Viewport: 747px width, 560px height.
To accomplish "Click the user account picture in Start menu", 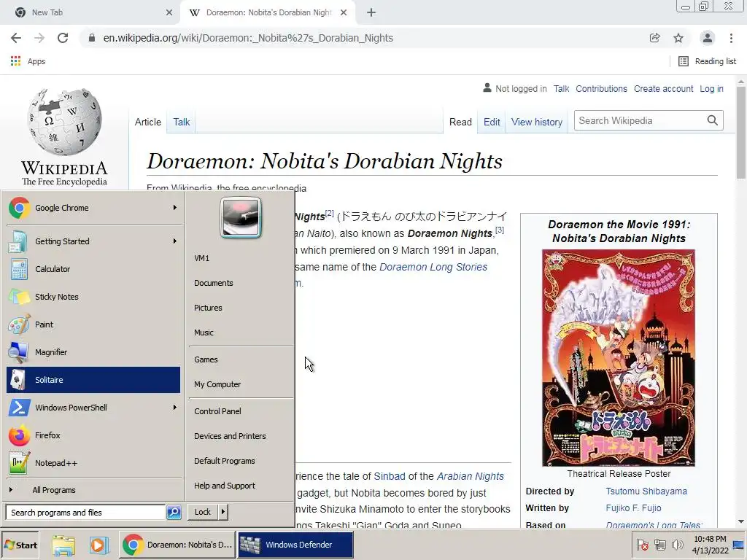I will tap(241, 217).
